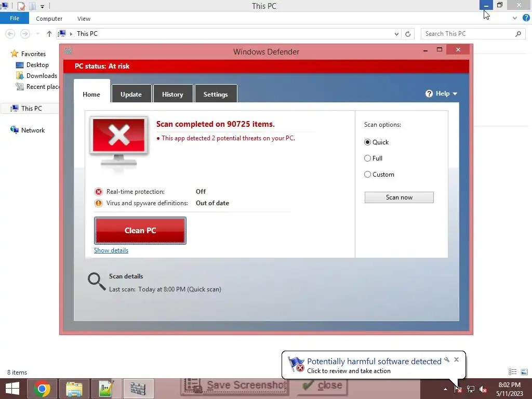Switch to the Update tab
The height and width of the screenshot is (399, 532).
coord(131,94)
